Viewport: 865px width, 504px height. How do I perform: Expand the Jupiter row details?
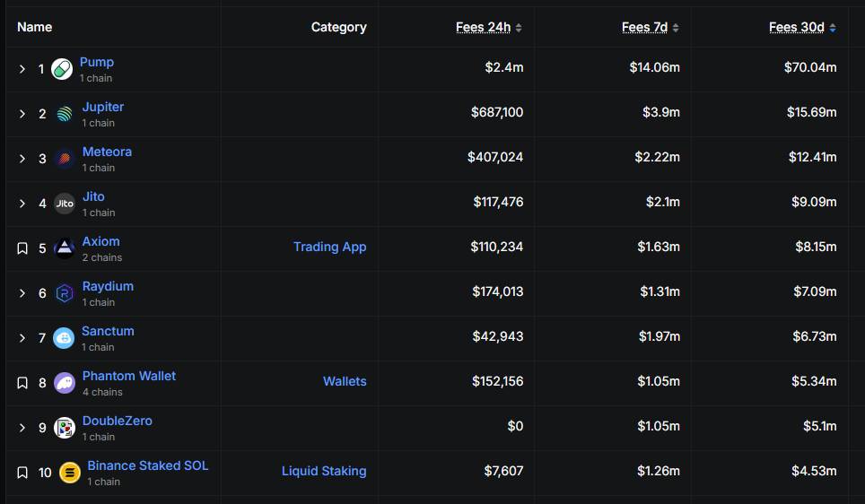coord(22,114)
